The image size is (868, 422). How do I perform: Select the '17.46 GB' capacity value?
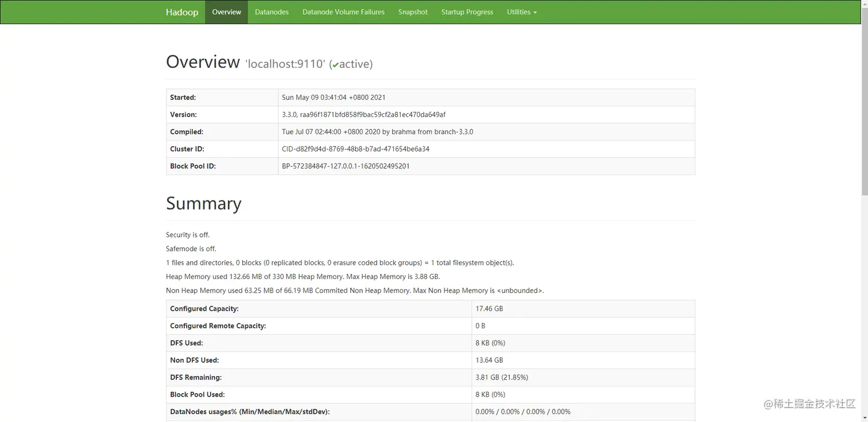click(489, 309)
